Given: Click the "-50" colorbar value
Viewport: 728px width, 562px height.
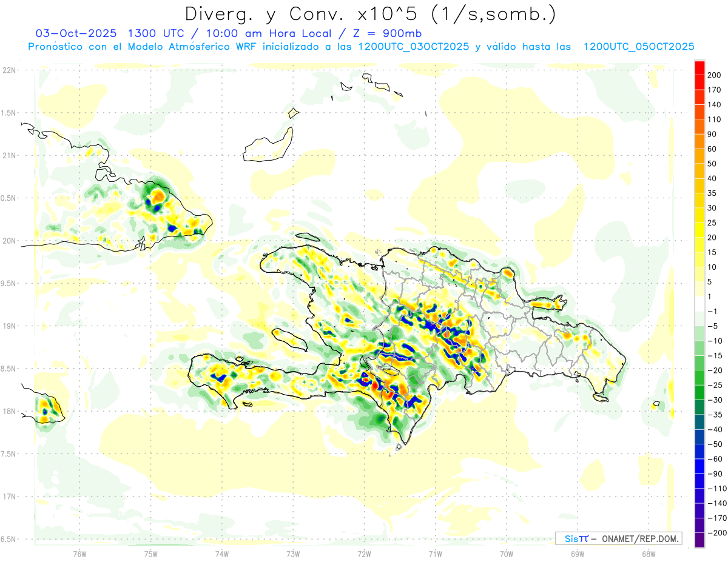Looking at the screenshot, I should pyautogui.click(x=714, y=444).
